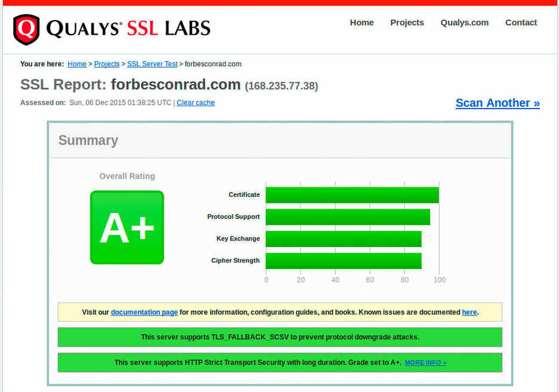Click MORE INFO link about HSTS

click(x=425, y=363)
